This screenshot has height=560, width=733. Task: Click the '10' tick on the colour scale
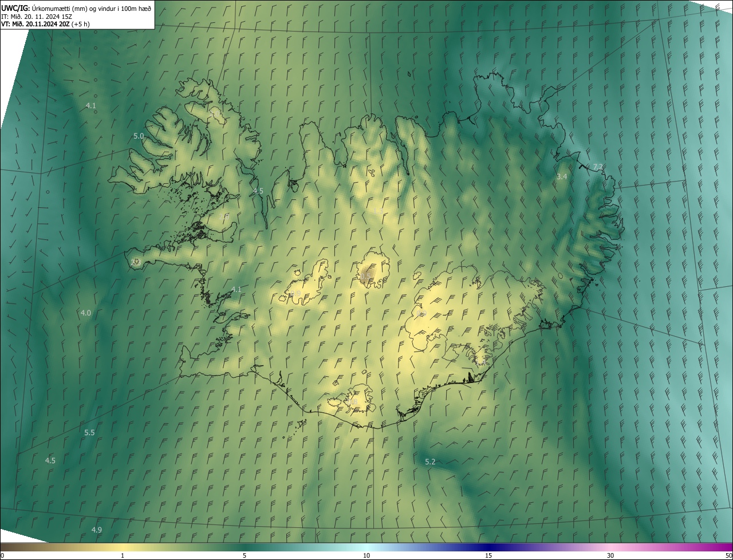[366, 555]
